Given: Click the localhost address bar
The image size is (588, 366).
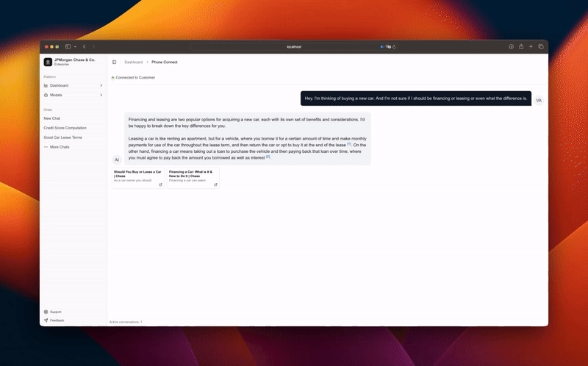Looking at the screenshot, I should 294,46.
